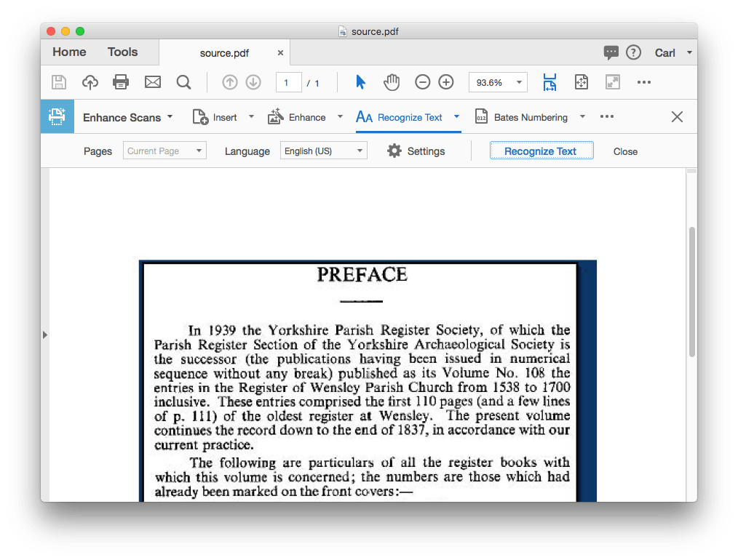Select the Home tab
This screenshot has width=738, height=560.
tap(68, 52)
